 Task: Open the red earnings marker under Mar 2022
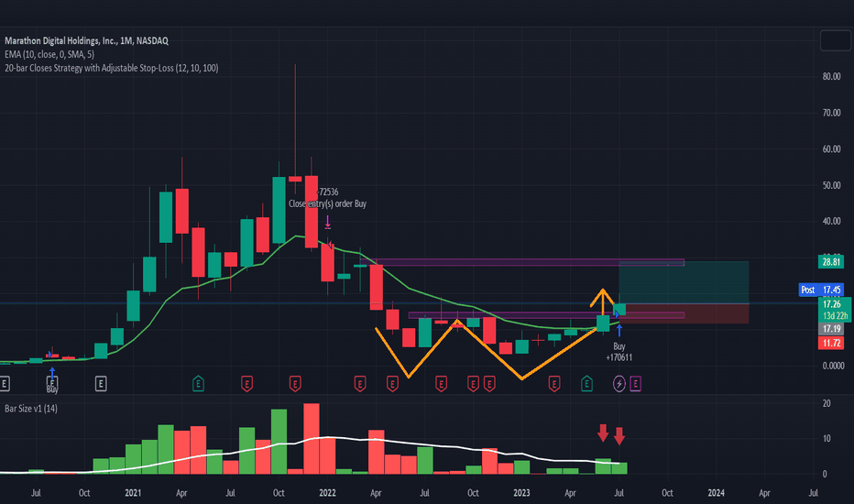(360, 384)
